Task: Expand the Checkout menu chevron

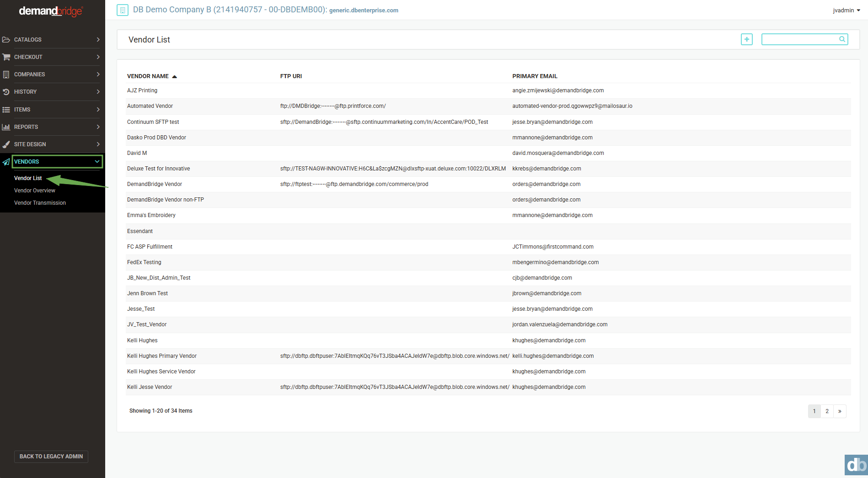Action: click(98, 57)
